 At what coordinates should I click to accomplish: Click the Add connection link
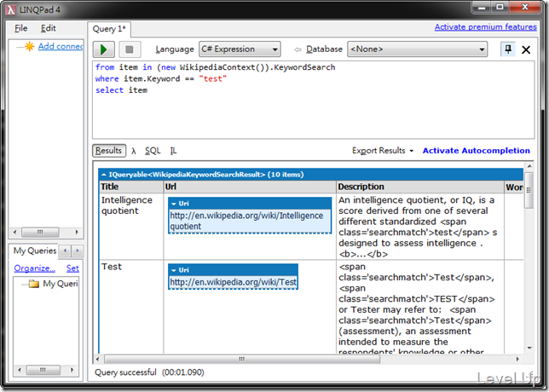point(61,46)
